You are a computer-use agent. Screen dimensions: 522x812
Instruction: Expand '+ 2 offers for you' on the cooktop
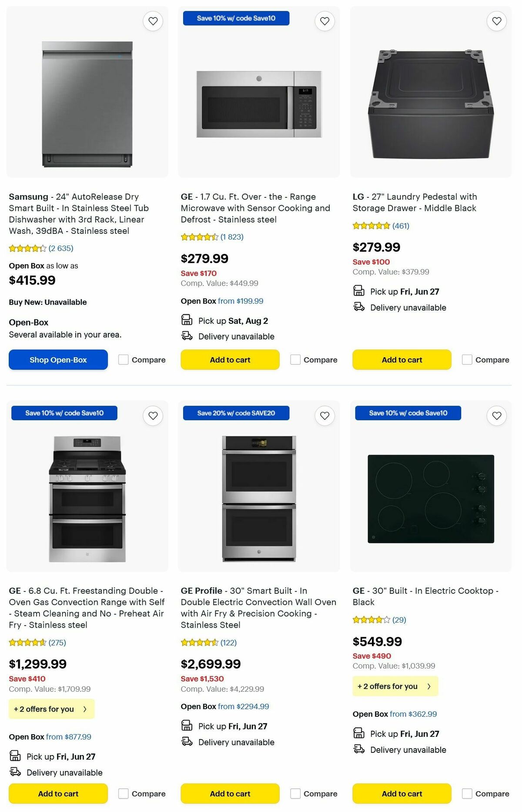[x=395, y=686]
